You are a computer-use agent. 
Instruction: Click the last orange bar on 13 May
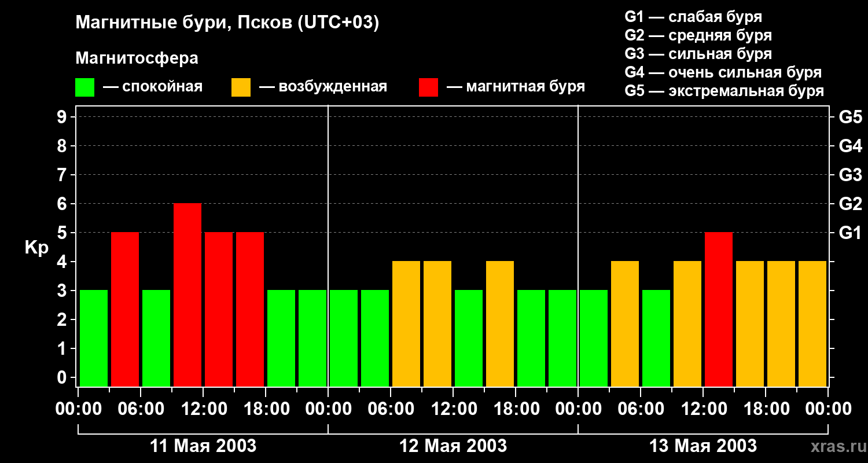coord(812,324)
